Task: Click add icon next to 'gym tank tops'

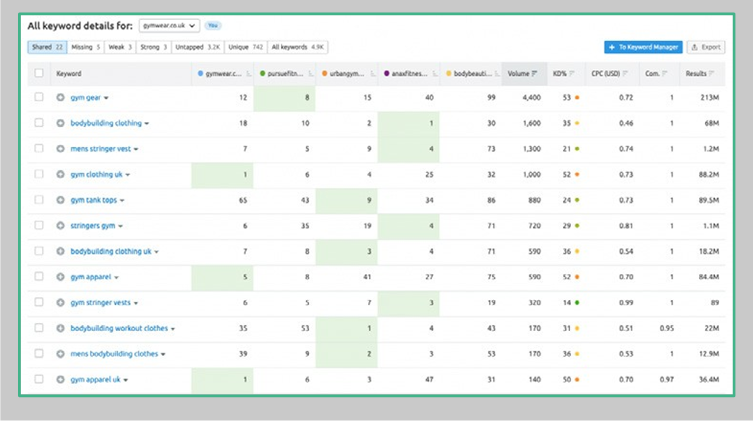Action: click(x=60, y=200)
